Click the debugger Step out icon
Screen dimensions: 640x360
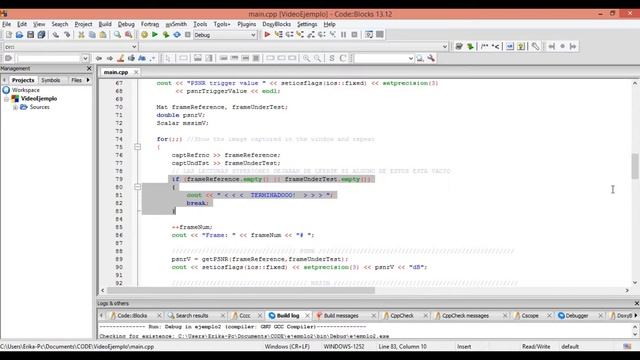click(x=311, y=35)
